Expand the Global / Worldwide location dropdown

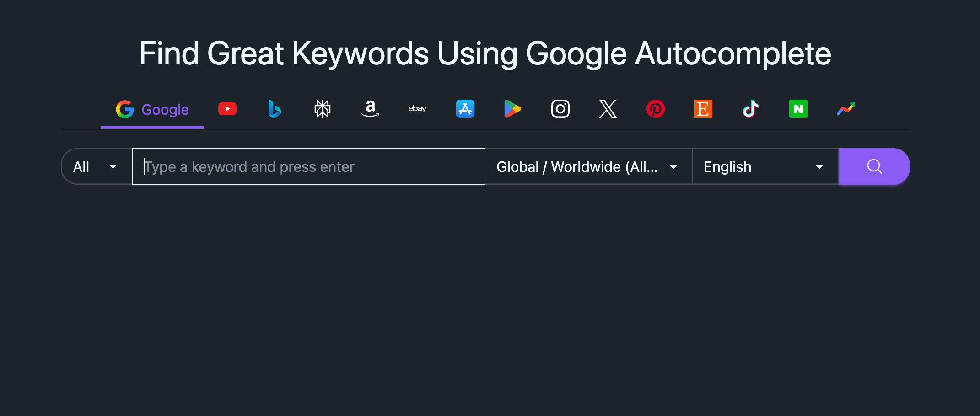pyautogui.click(x=588, y=166)
